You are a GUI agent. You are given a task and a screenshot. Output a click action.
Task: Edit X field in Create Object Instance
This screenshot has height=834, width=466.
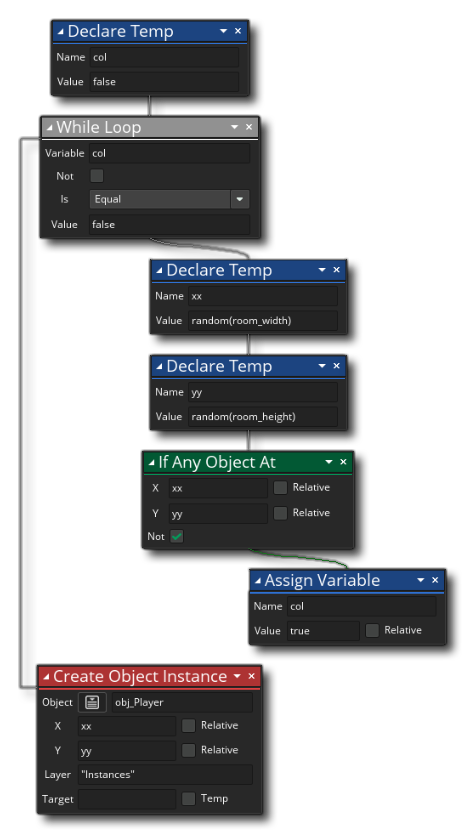coord(127,726)
